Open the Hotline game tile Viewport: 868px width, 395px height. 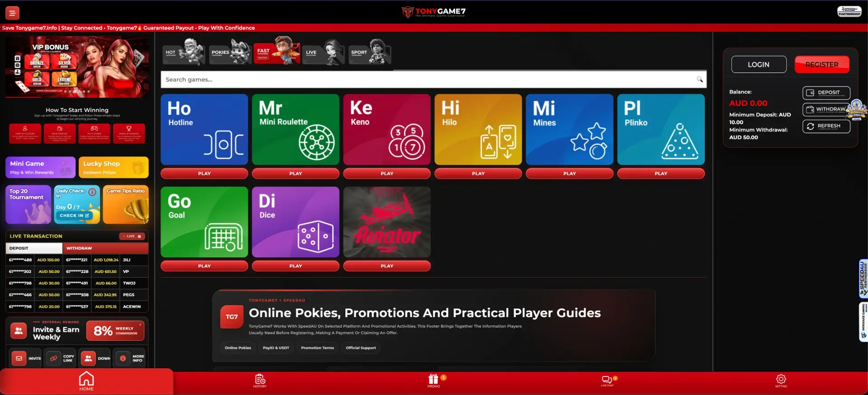tap(204, 129)
